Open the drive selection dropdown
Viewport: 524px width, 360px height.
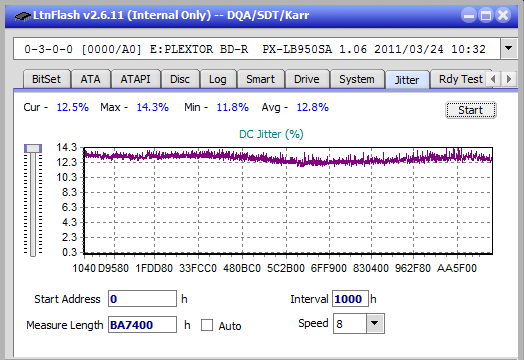click(508, 48)
